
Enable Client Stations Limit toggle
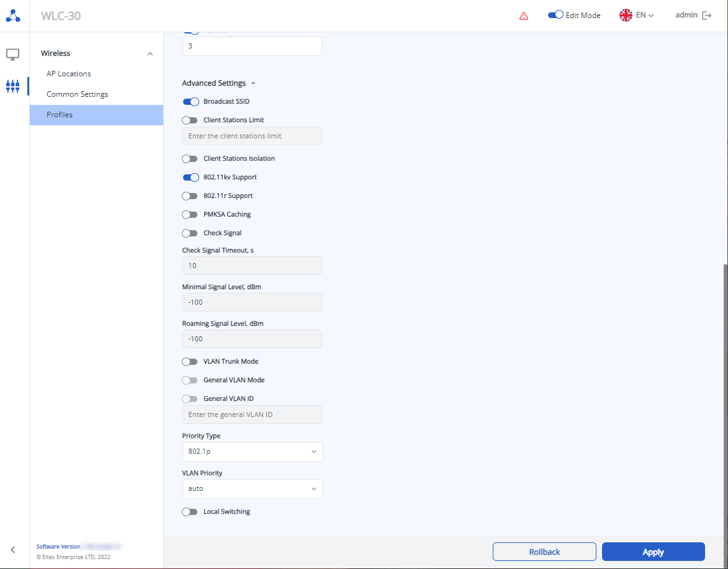[190, 120]
